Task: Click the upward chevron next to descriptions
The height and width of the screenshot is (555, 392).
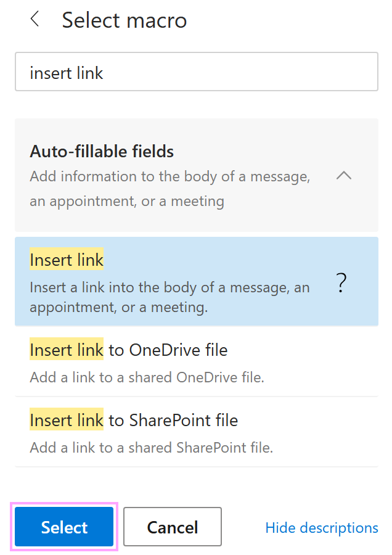Action: (x=344, y=176)
